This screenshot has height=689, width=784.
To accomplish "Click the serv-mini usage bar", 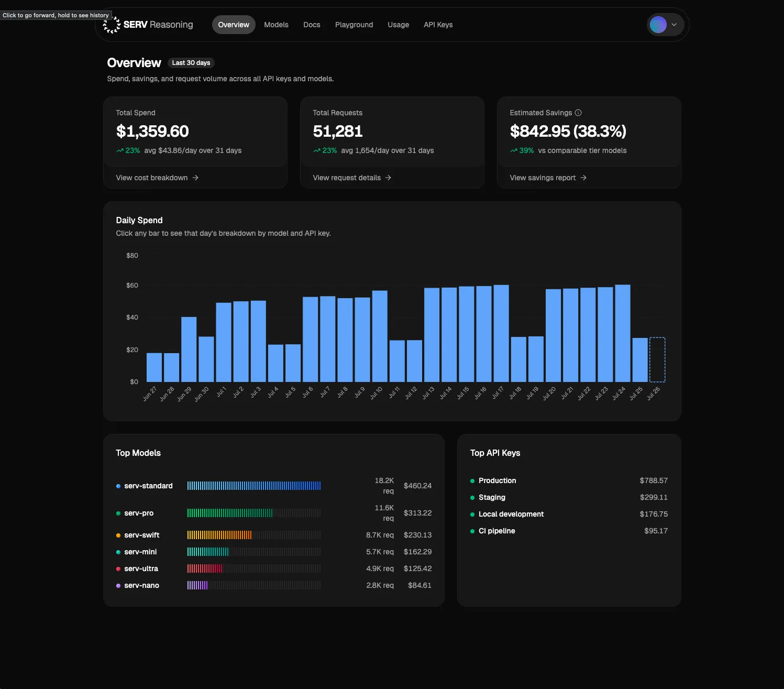I will (254, 552).
